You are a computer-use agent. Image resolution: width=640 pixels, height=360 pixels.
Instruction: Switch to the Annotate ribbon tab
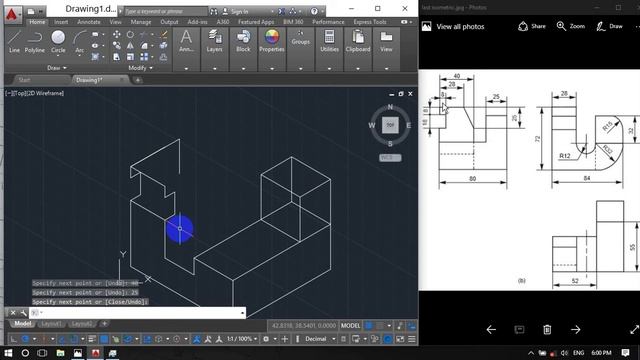89,22
